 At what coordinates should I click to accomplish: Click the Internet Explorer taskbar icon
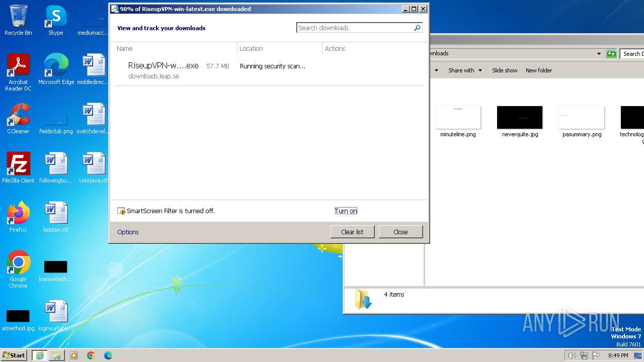coord(40,355)
